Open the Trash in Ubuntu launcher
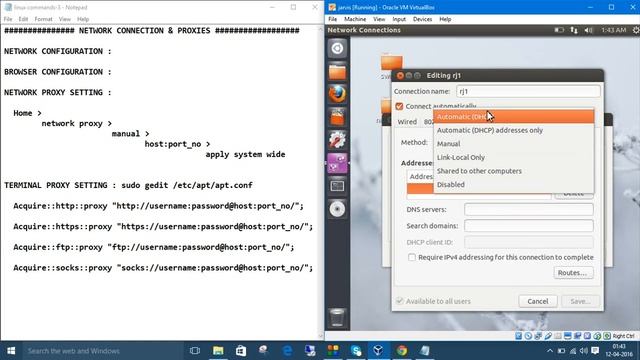This screenshot has width=640, height=360. point(337,318)
